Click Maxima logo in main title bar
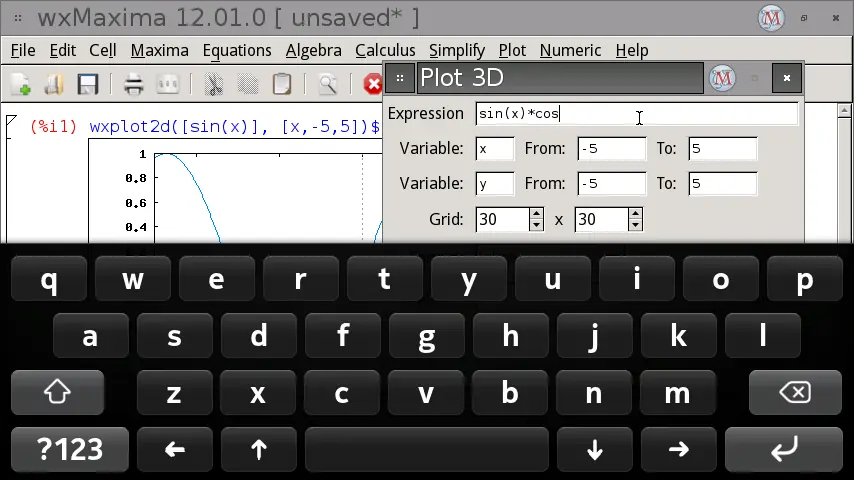854x480 pixels. pos(771,19)
